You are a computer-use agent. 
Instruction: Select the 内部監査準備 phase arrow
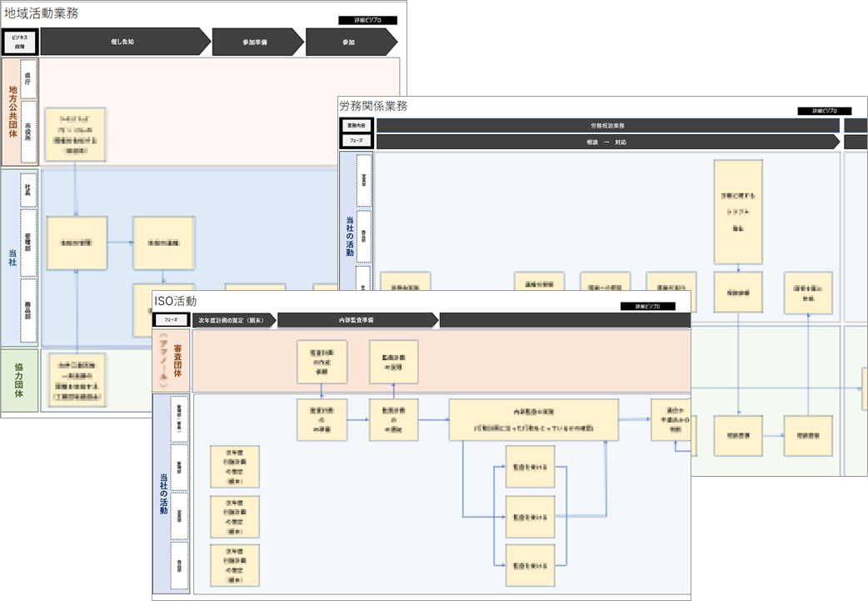356,320
